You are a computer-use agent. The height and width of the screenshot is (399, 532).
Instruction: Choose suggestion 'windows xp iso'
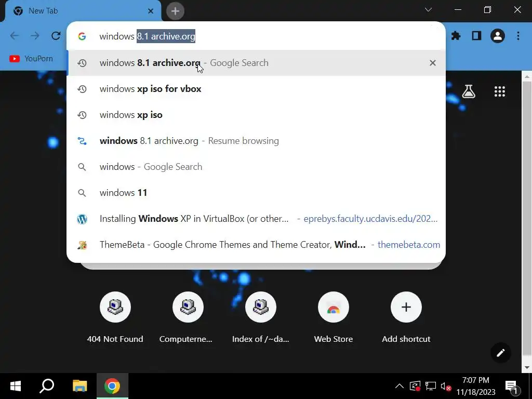click(x=256, y=115)
